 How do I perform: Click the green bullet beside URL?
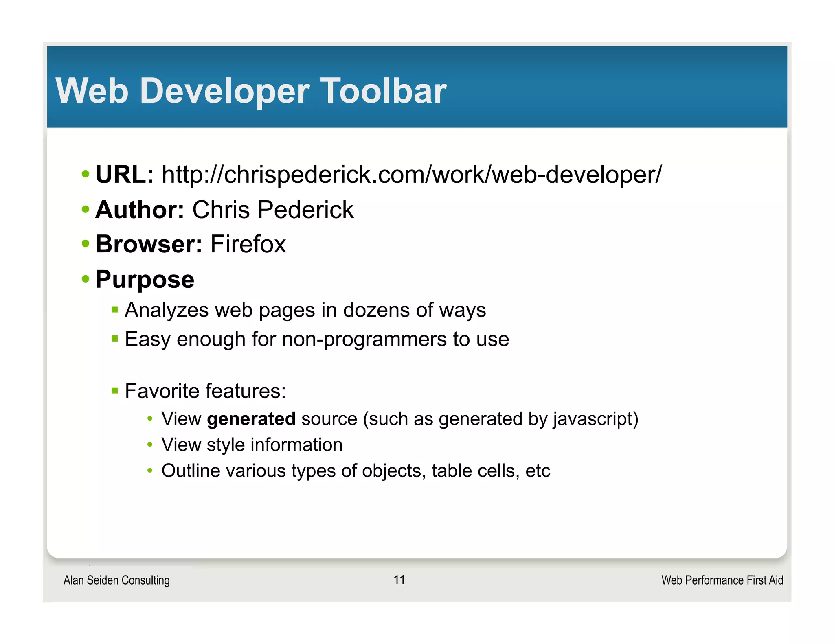[85, 174]
